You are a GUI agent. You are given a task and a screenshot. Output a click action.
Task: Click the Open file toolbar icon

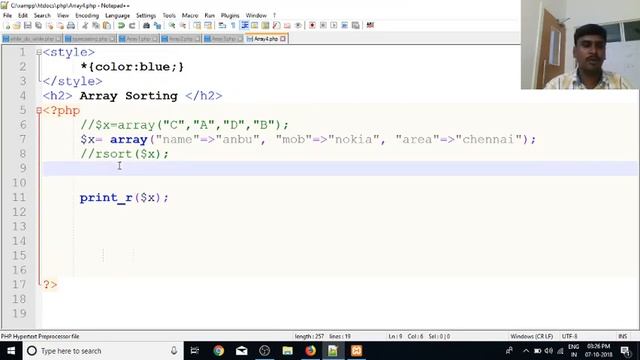[x=17, y=26]
